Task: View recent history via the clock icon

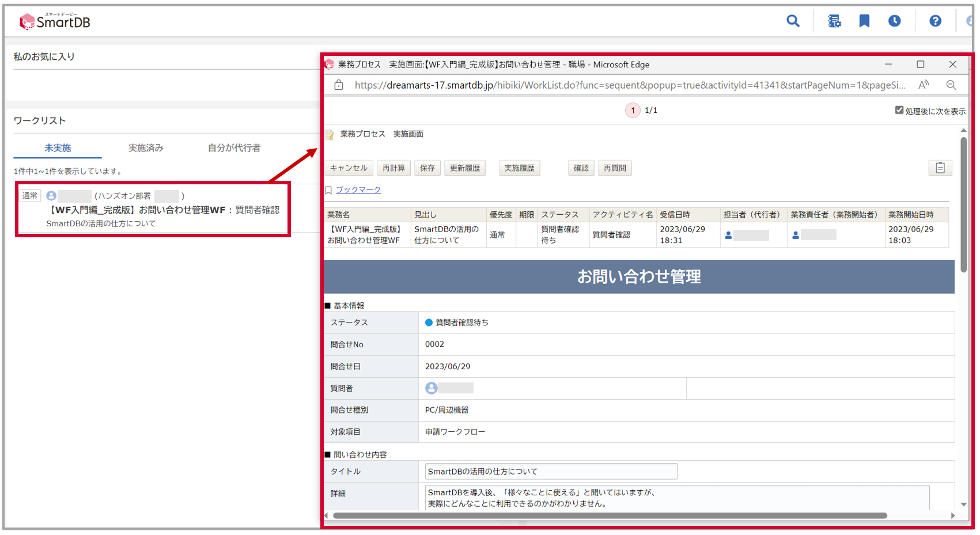Action: tap(894, 21)
